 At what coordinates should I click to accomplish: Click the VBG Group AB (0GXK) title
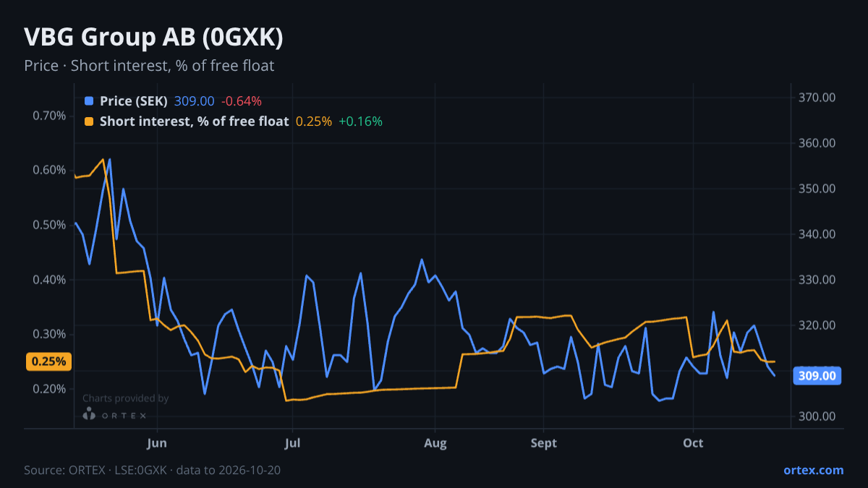(x=153, y=38)
